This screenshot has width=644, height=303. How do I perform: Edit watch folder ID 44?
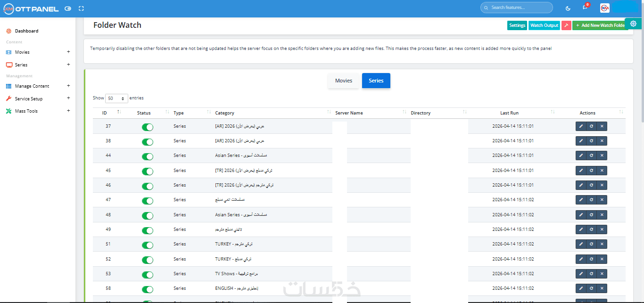[x=581, y=156]
